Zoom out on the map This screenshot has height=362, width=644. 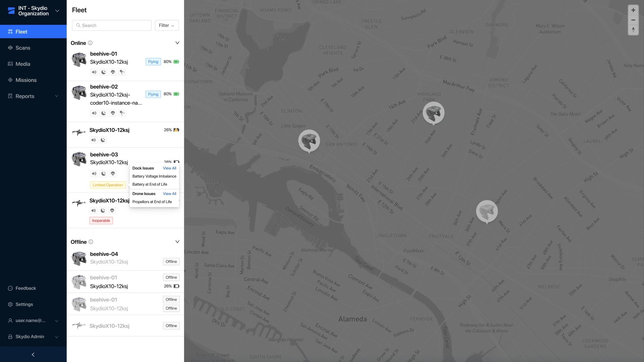[x=633, y=20]
